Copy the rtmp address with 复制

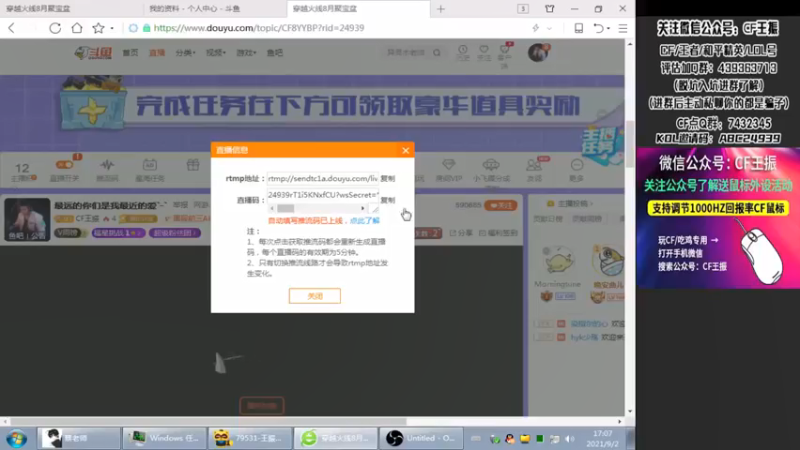coord(388,179)
